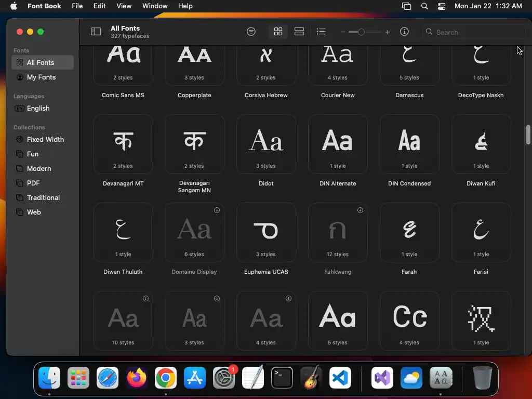Open Launchpad from the Dock
532x399 pixels.
point(78,378)
